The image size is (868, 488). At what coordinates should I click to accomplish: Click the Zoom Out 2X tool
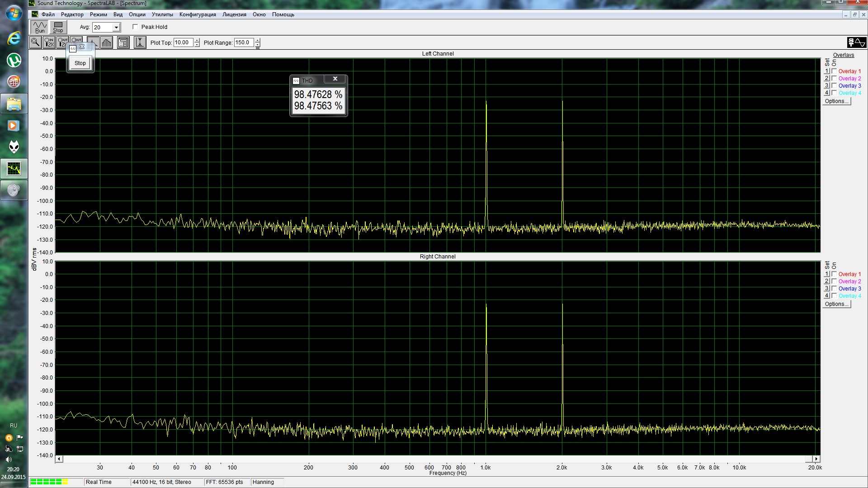62,42
